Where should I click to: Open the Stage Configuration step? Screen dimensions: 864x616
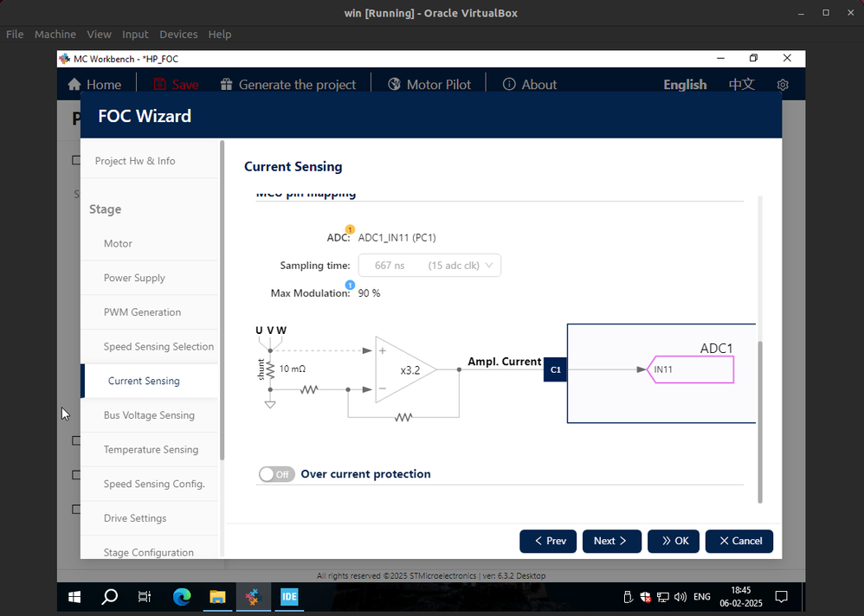(149, 552)
